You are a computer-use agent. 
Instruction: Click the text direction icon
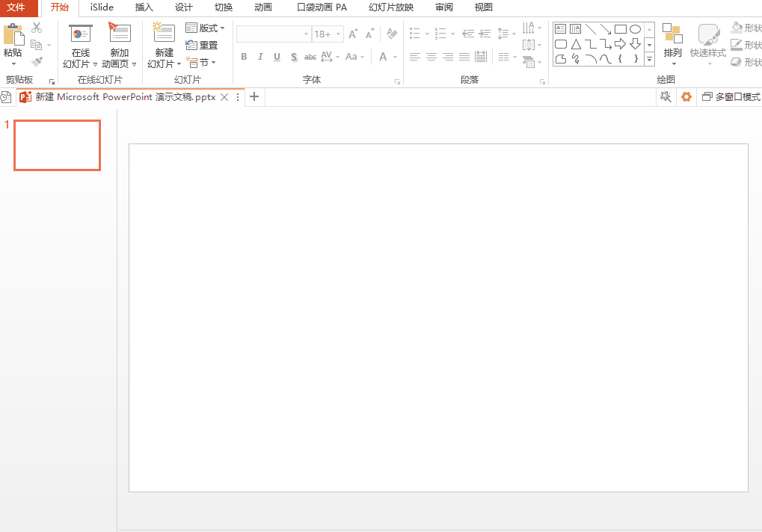pyautogui.click(x=529, y=28)
